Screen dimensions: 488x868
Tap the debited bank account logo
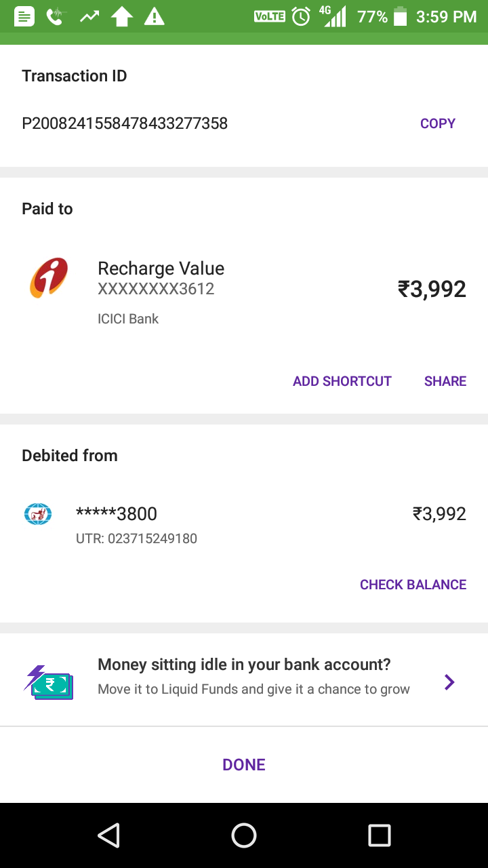[38, 514]
